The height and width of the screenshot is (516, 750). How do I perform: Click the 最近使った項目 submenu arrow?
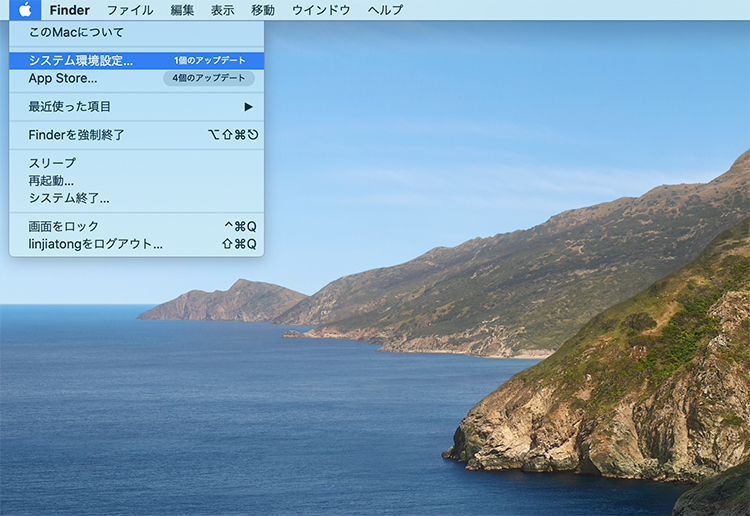point(248,107)
